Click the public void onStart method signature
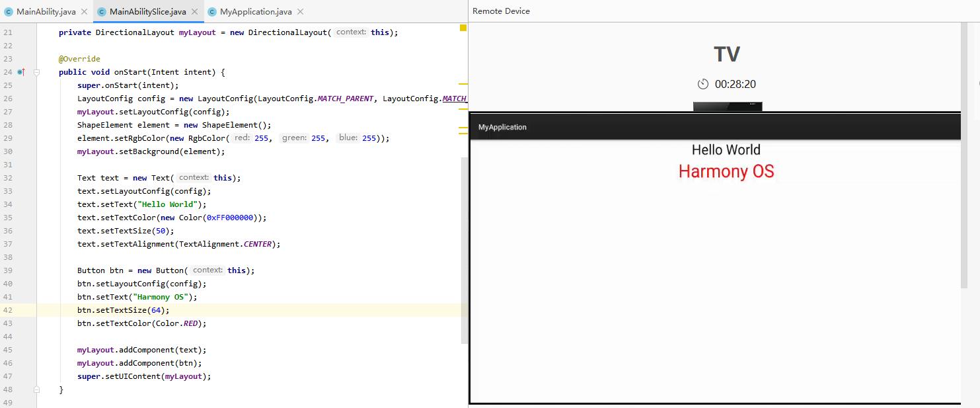Viewport: 980px width, 408px height. coord(142,72)
